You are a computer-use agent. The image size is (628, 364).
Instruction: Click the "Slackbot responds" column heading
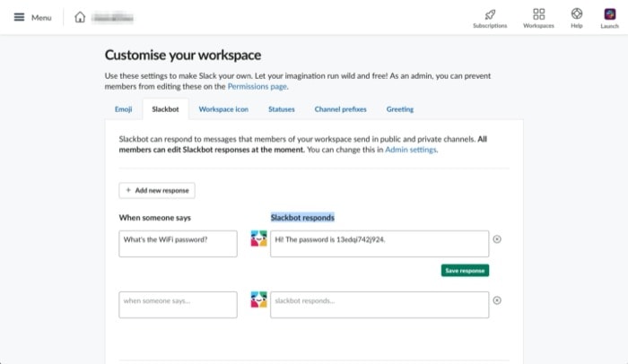click(x=302, y=218)
